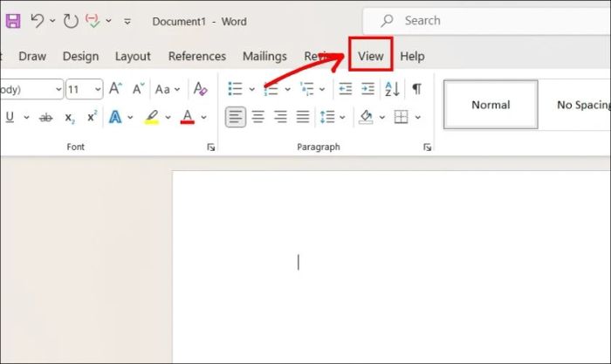The width and height of the screenshot is (611, 364).
Task: Decrease font size with Shrink Font
Action: pyautogui.click(x=138, y=89)
